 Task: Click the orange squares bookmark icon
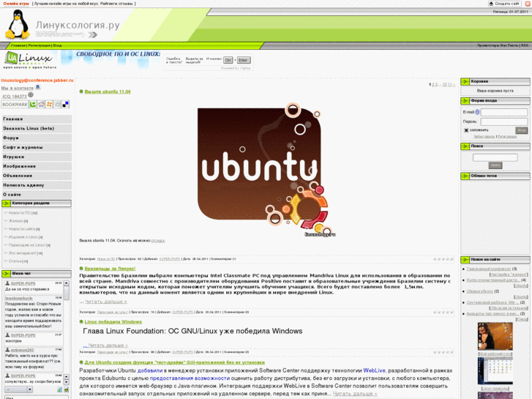[x=49, y=104]
